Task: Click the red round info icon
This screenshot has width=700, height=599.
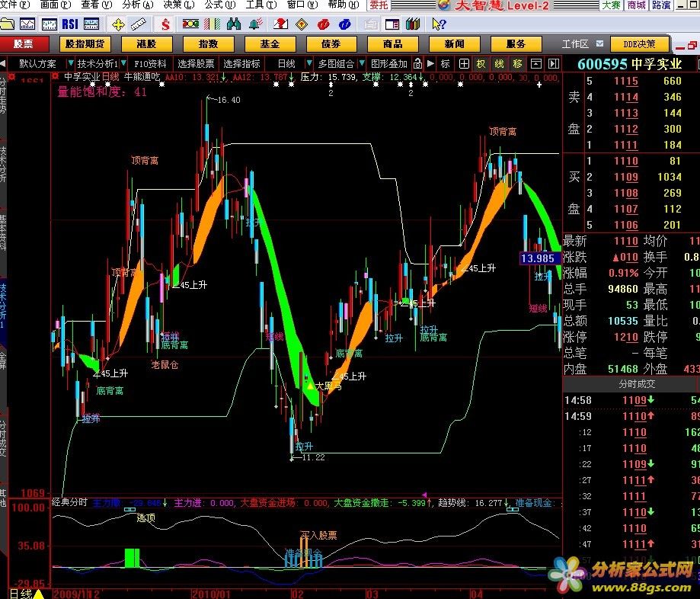Action: click(324, 24)
